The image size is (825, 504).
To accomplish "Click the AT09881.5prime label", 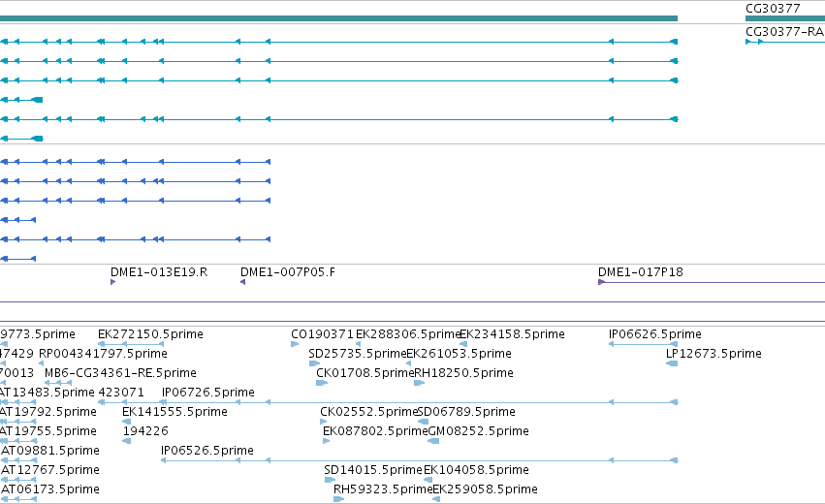I will coord(50,451).
